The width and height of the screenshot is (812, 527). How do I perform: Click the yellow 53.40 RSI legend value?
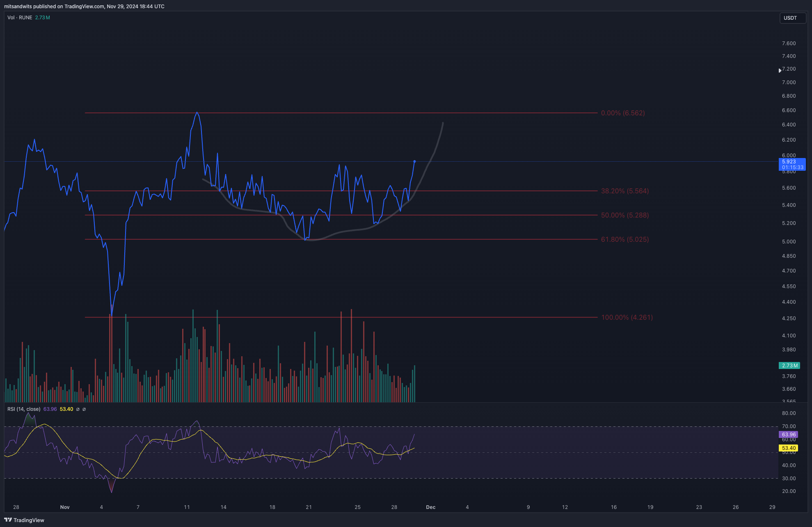click(x=66, y=409)
